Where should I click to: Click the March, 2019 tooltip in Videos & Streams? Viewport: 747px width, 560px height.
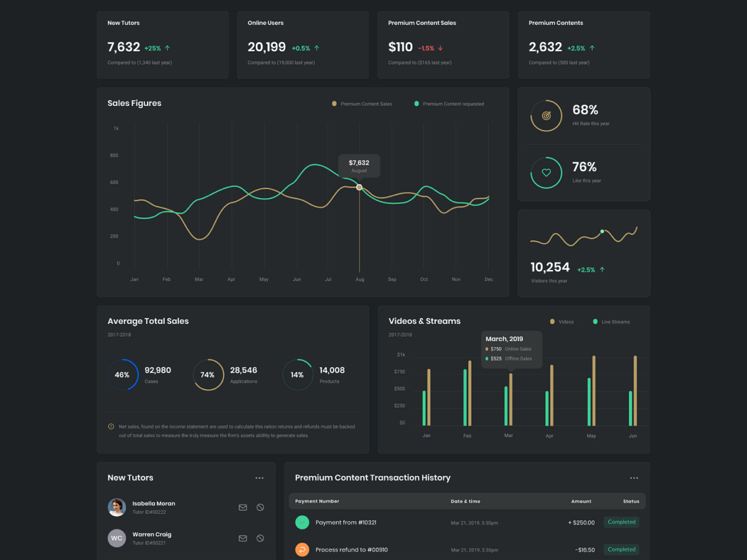click(x=512, y=350)
